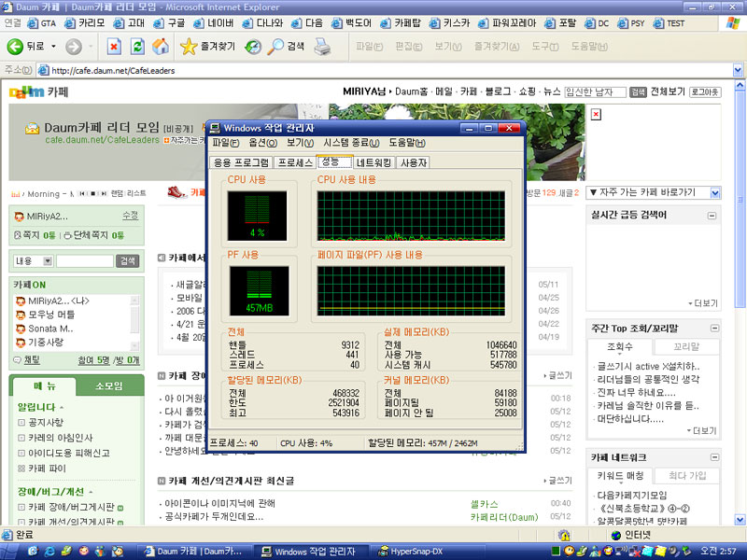The image size is (747, 560).
Task: Toggle 랜덤 shuffle in the music player
Action: 118,193
